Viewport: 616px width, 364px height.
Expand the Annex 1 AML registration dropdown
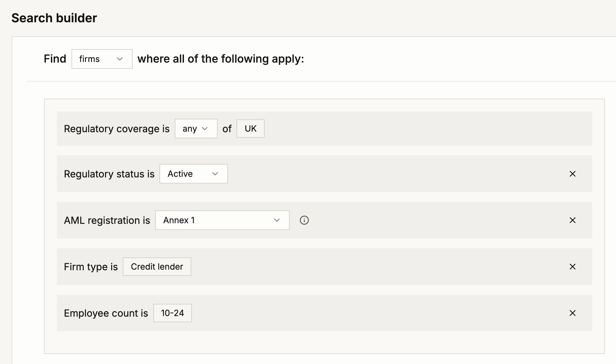coord(222,220)
